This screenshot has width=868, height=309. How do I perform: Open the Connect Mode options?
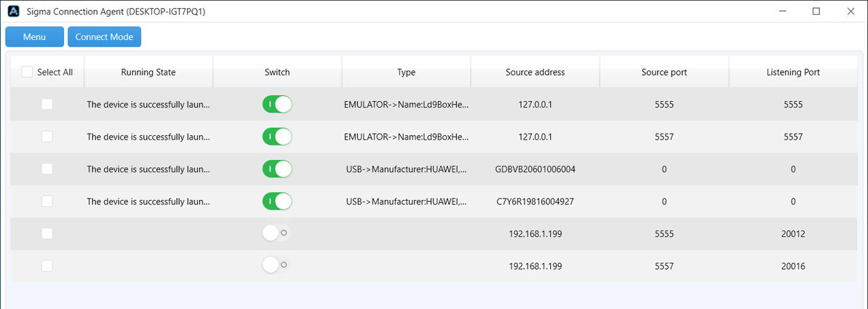coord(104,37)
